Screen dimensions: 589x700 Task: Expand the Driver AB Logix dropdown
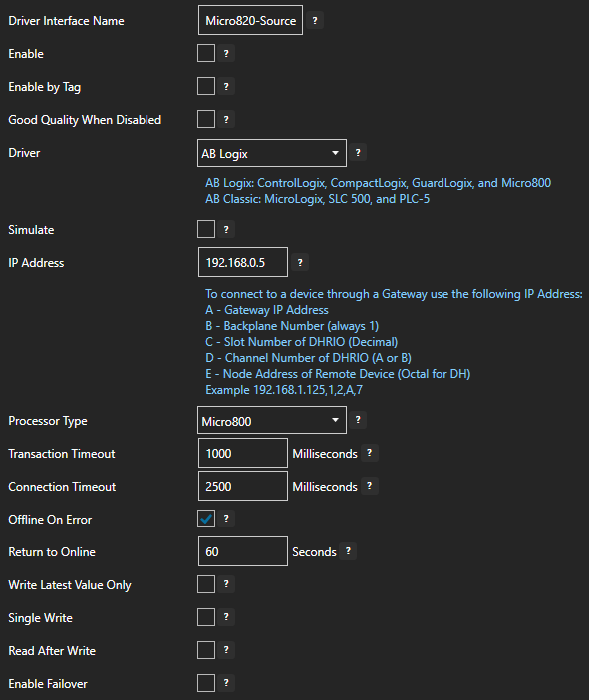[x=272, y=153]
